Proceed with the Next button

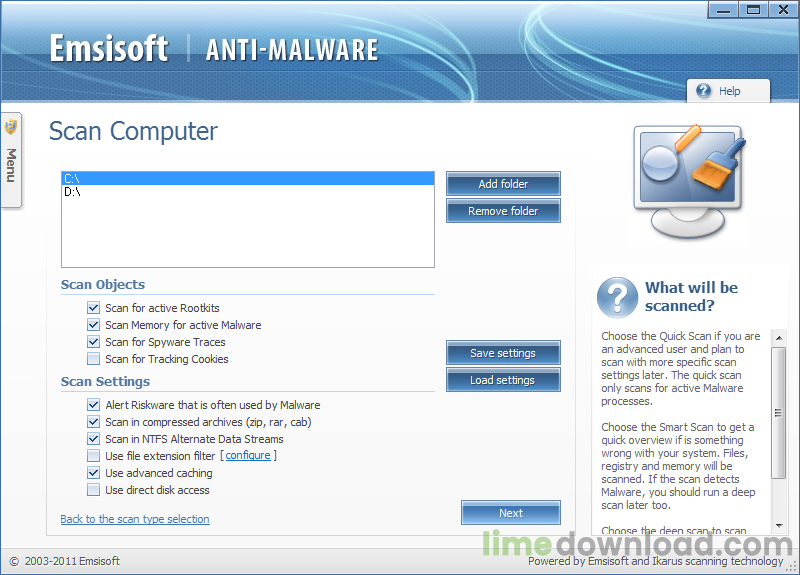tap(511, 513)
